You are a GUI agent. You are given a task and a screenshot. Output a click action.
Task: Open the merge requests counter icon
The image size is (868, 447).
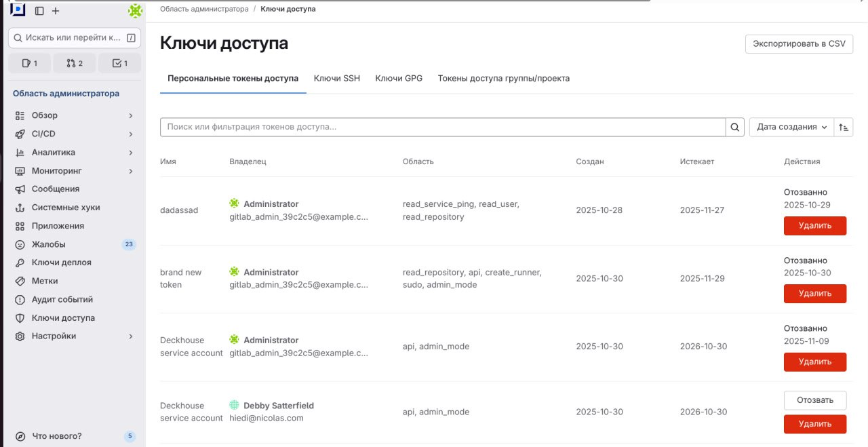click(74, 63)
